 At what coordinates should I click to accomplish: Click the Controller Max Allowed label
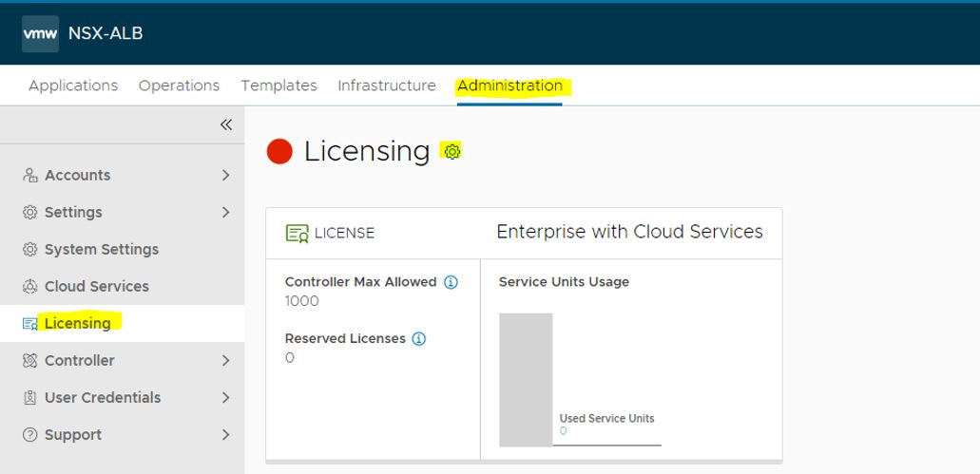pyautogui.click(x=360, y=282)
